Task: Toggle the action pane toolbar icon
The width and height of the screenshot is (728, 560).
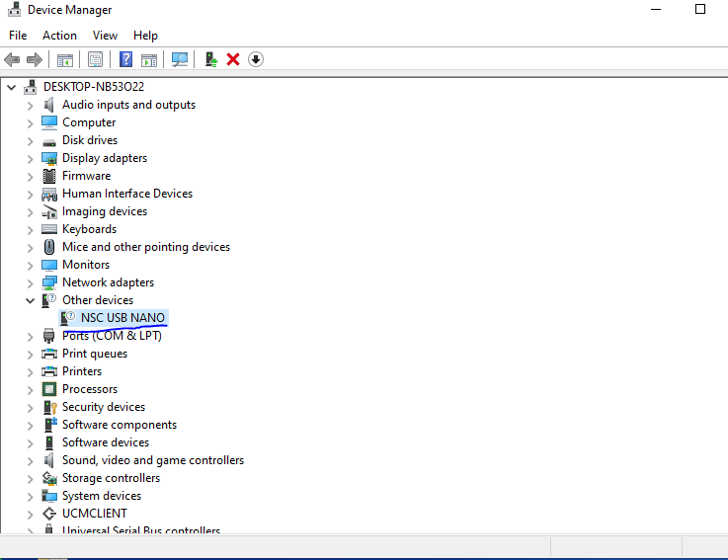Action: (149, 60)
